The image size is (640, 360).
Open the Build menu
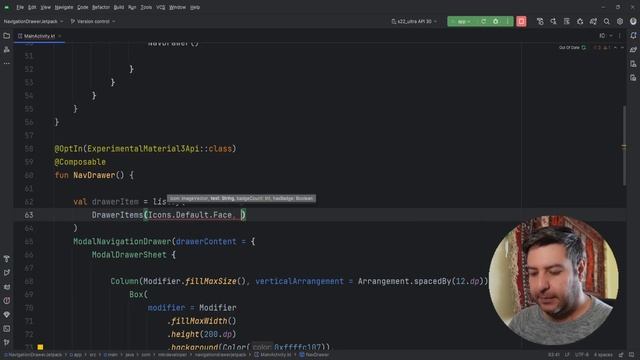pos(119,7)
